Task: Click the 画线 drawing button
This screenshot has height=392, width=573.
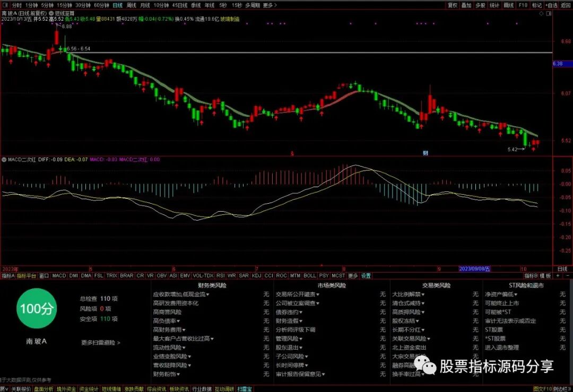Action: point(509,5)
